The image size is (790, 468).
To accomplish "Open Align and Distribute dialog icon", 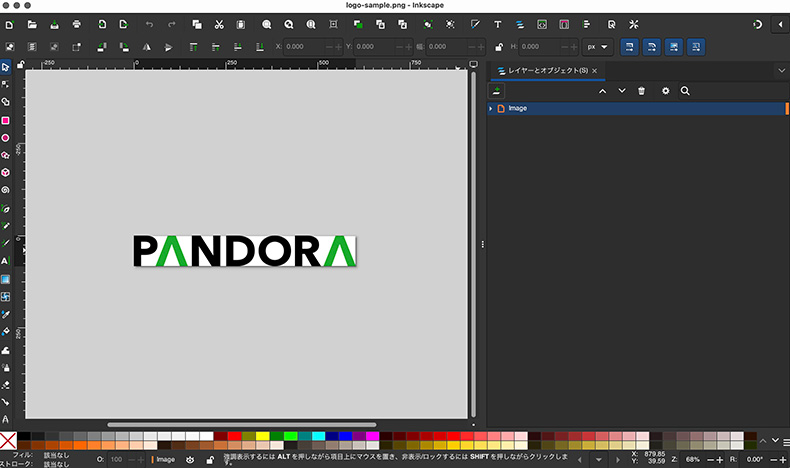I will tap(586, 25).
